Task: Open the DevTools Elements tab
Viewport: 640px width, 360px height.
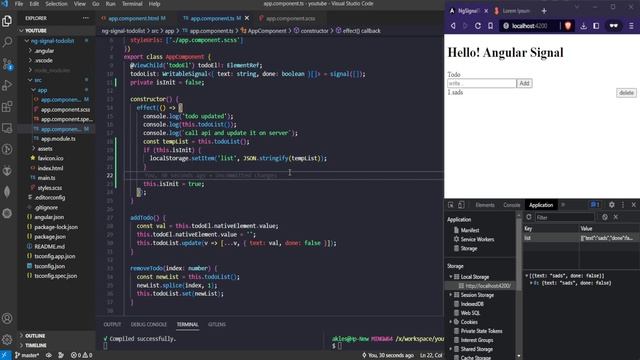Action: pyautogui.click(x=485, y=205)
